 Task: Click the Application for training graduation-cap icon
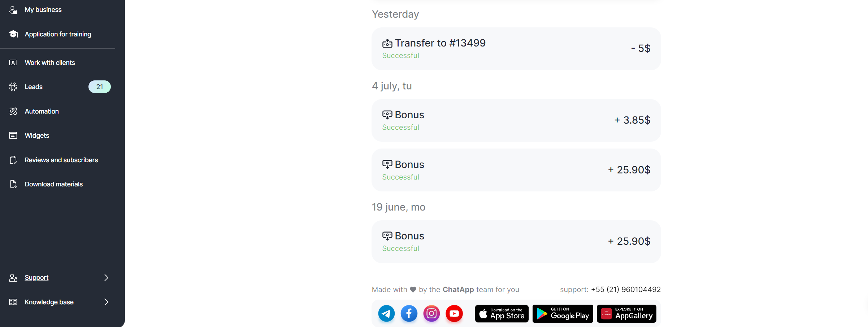coord(13,34)
